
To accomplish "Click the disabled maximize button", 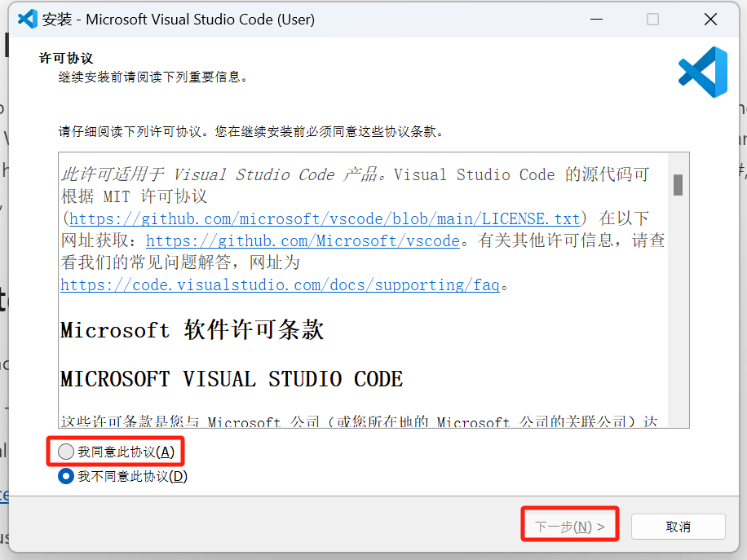I will click(652, 20).
